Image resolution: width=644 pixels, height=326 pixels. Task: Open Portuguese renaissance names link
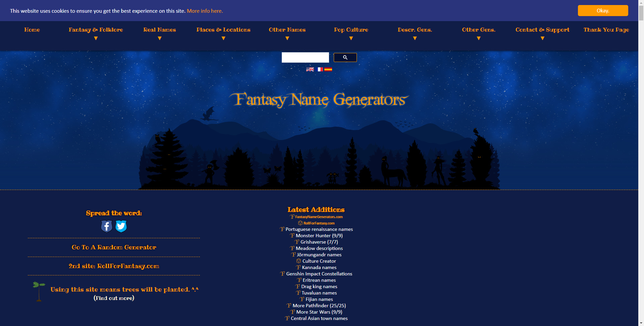[319, 229]
